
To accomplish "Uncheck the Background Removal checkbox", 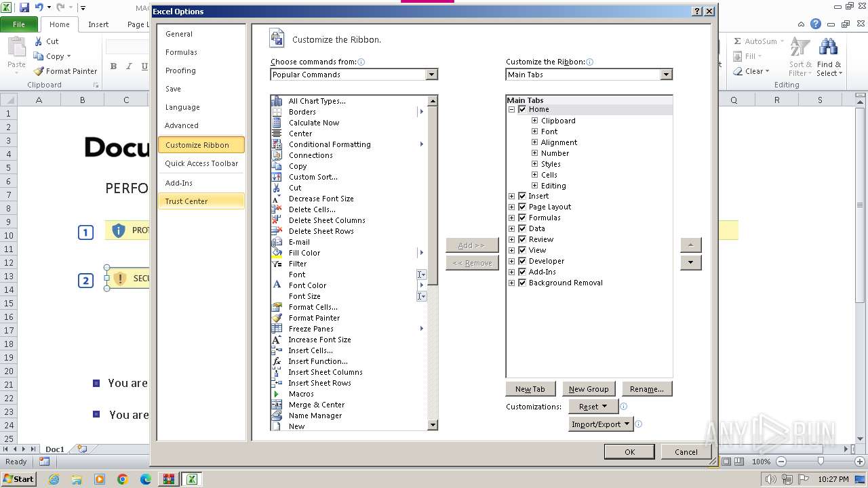I will pyautogui.click(x=522, y=283).
